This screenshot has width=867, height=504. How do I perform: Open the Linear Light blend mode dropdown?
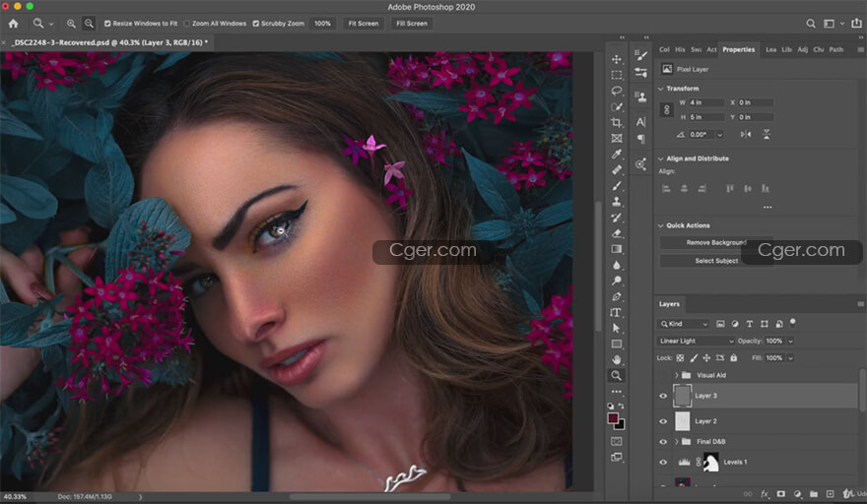click(697, 341)
